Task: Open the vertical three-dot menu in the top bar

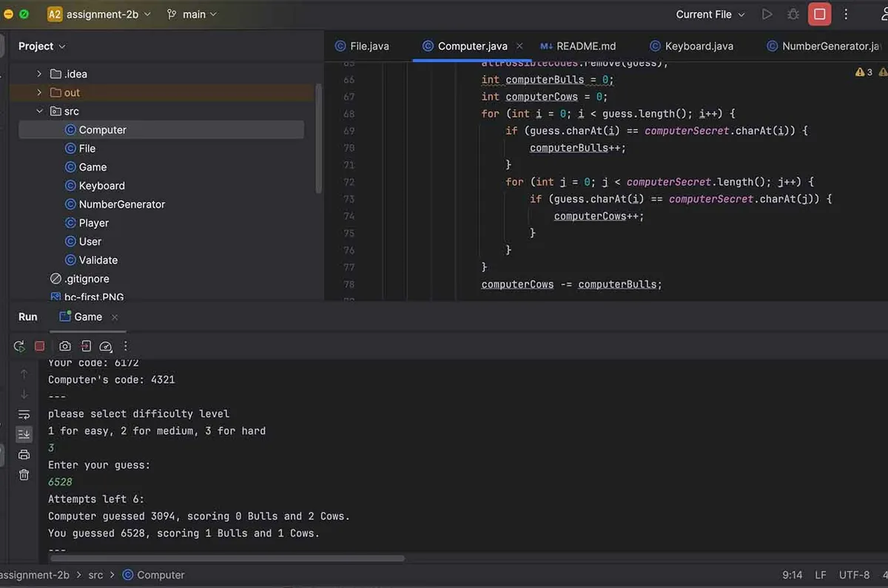Action: [846, 14]
